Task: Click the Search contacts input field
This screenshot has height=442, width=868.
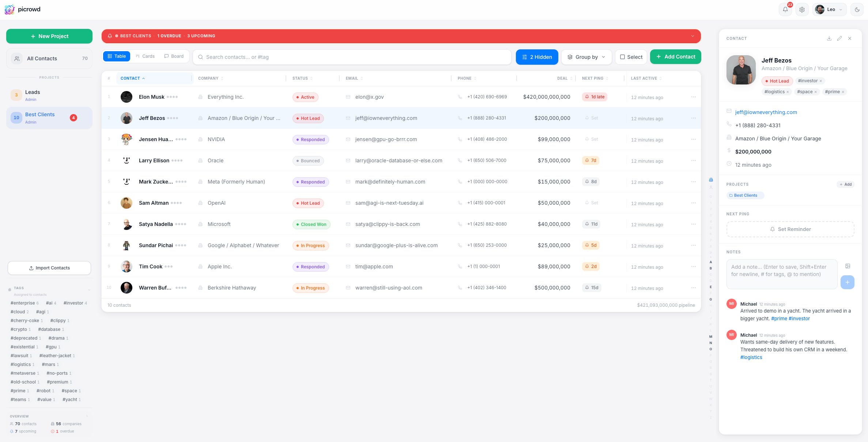Action: [351, 57]
